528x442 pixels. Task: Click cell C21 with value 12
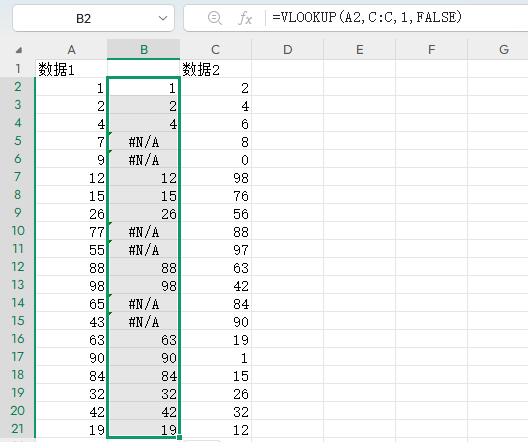[x=216, y=429]
